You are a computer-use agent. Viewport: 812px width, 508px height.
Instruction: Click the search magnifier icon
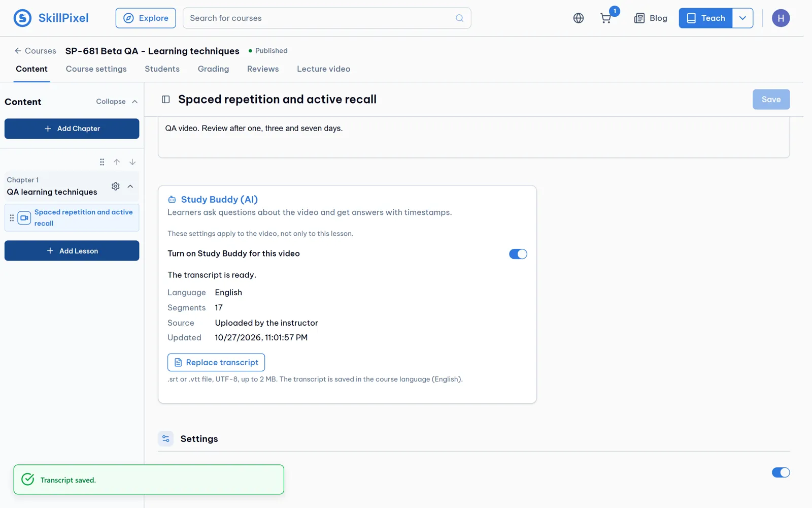coord(459,18)
